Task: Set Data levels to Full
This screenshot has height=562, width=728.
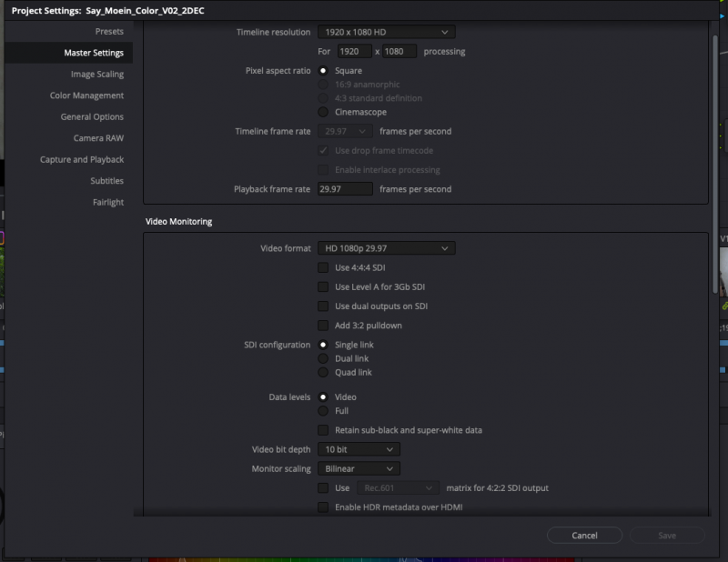Action: tap(323, 411)
